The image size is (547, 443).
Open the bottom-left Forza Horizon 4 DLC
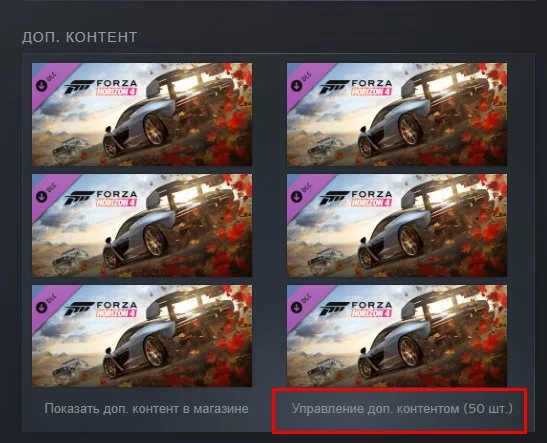click(142, 336)
